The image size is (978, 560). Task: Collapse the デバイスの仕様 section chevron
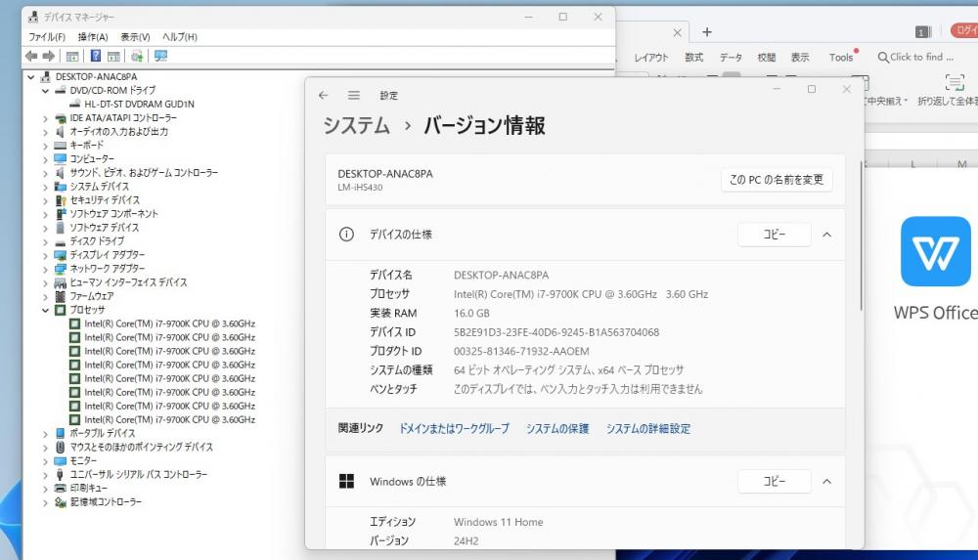827,236
